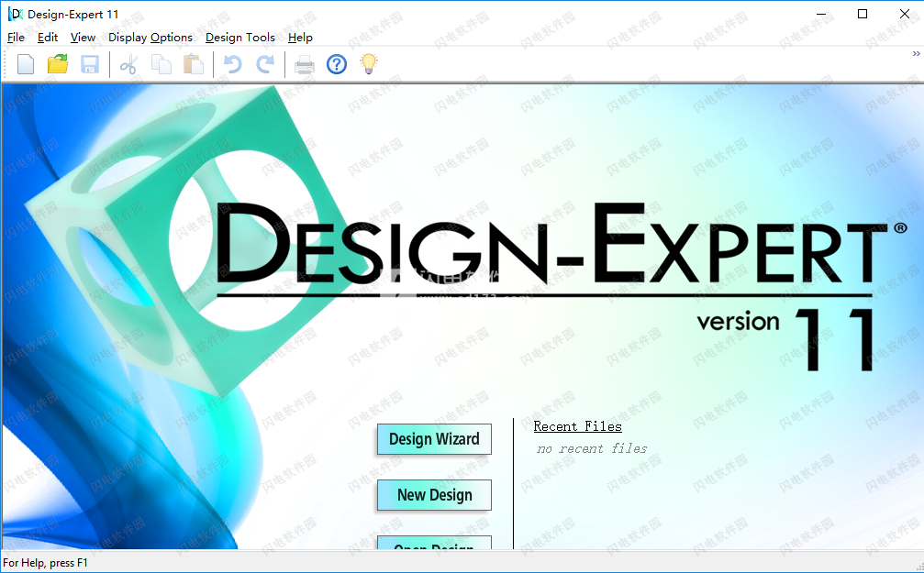
Task: Click the Design-Expert app icon in title bar
Action: [16, 14]
